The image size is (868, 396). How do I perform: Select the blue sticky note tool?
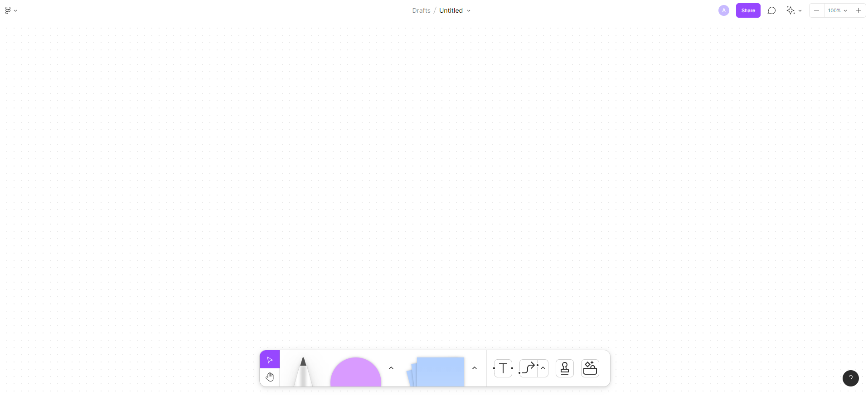click(x=436, y=372)
